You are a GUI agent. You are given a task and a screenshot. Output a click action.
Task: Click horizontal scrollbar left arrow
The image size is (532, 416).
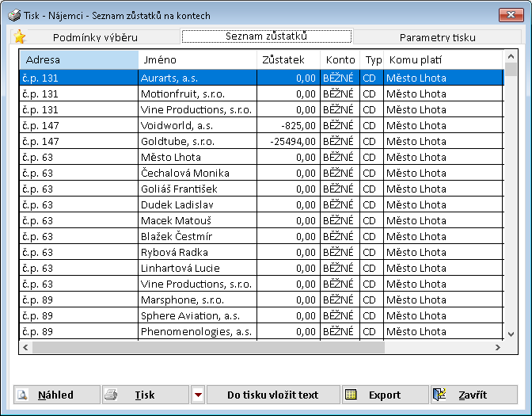click(25, 347)
